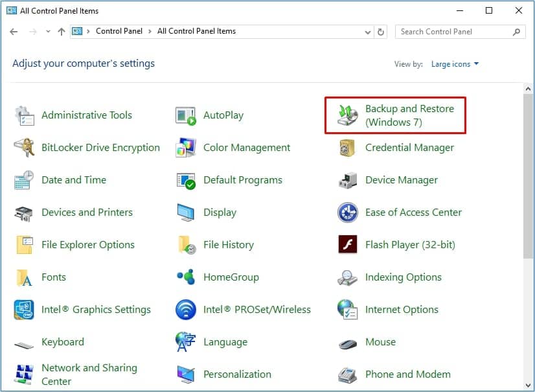
Task: Open the HomeGroup icon
Action: [x=186, y=277]
